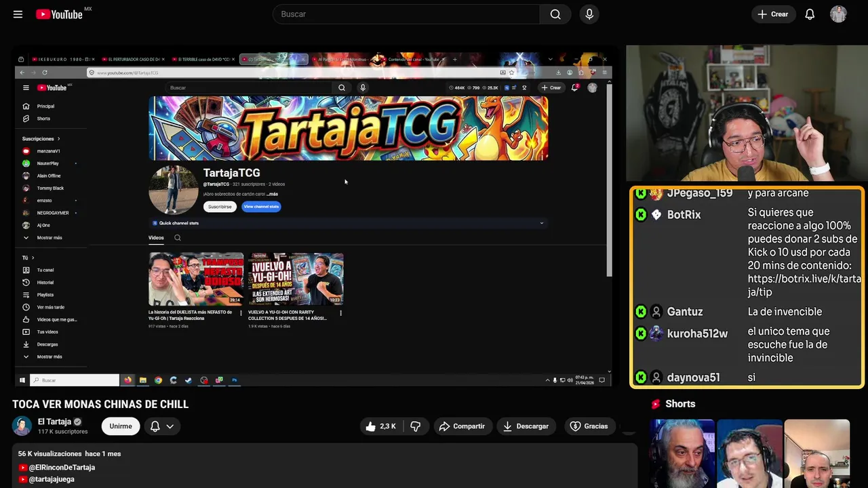
Task: Click 56 K visualizaciones description text
Action: (49, 453)
